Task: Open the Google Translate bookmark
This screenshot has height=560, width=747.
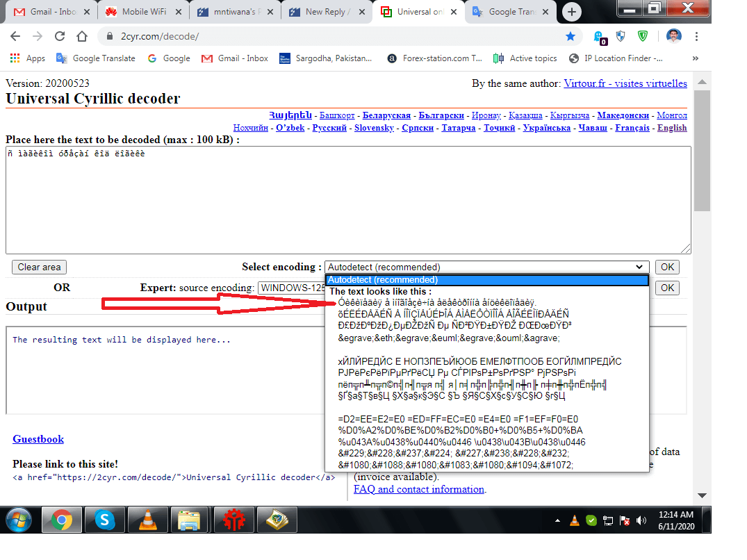Action: click(96, 58)
